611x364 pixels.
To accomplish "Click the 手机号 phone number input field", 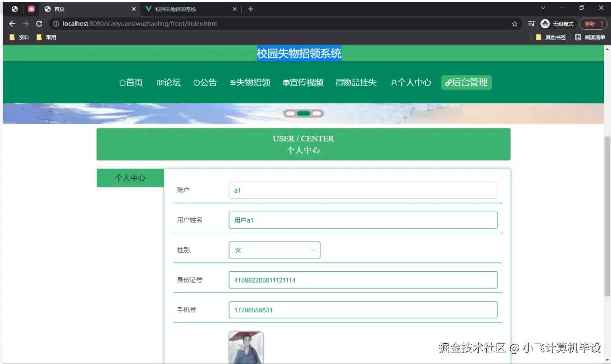I will click(x=363, y=310).
